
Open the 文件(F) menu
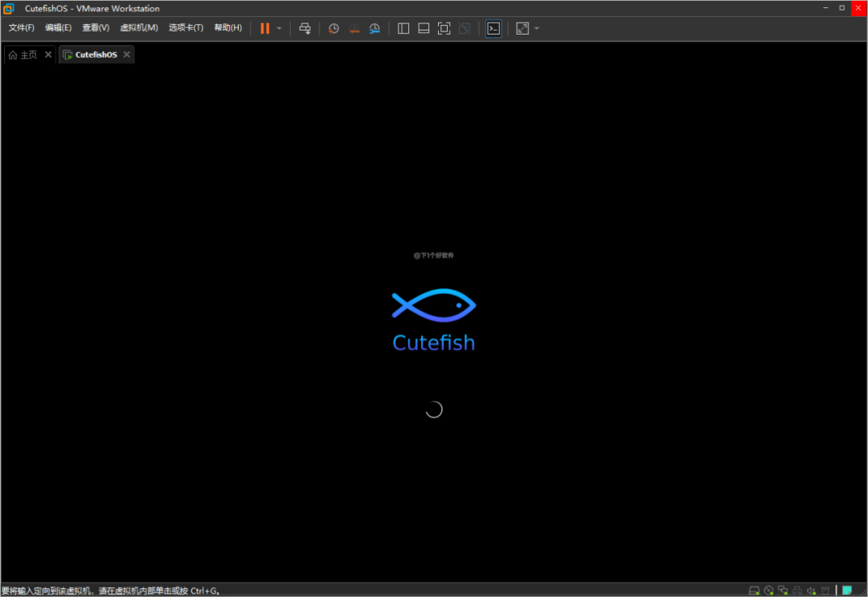(x=22, y=28)
